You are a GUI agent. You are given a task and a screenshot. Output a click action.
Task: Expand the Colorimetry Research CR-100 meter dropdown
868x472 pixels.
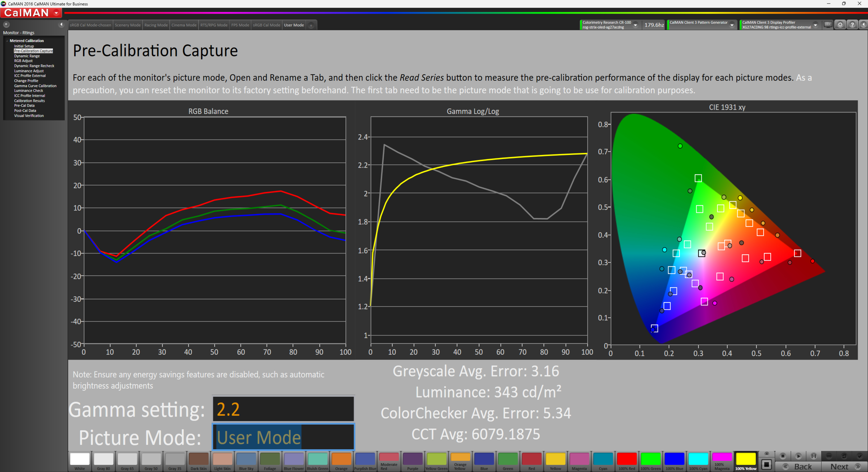click(x=635, y=25)
